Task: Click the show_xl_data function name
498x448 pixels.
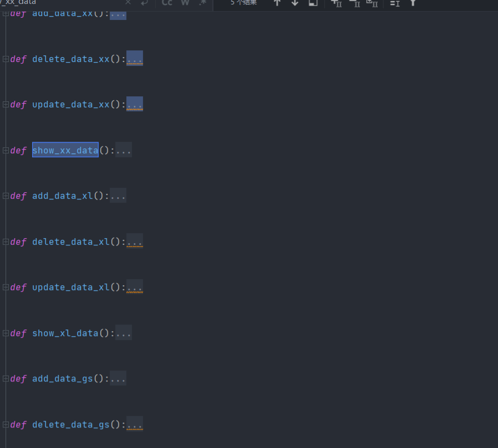Action: [65, 333]
